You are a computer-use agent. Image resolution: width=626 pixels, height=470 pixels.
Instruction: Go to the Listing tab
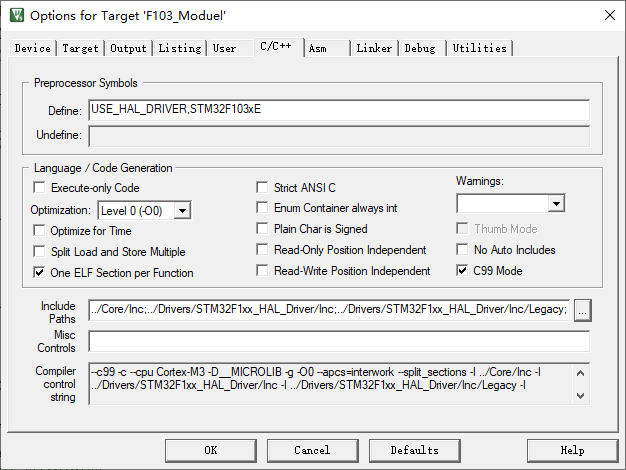180,48
